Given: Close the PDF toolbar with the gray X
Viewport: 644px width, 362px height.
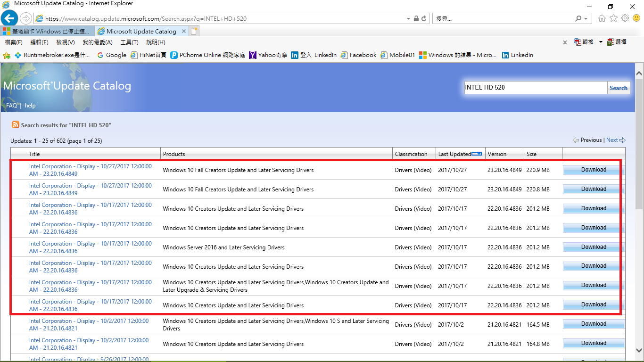Looking at the screenshot, I should click(x=565, y=42).
